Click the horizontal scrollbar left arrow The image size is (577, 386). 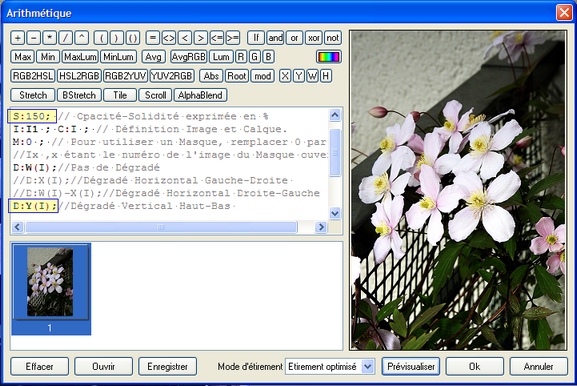pyautogui.click(x=17, y=227)
